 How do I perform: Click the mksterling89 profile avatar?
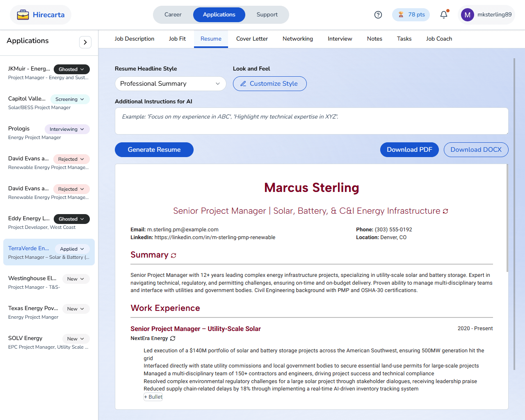[x=467, y=15]
